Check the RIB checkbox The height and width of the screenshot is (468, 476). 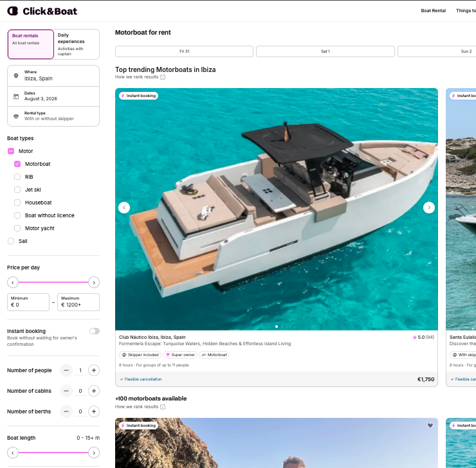click(17, 177)
